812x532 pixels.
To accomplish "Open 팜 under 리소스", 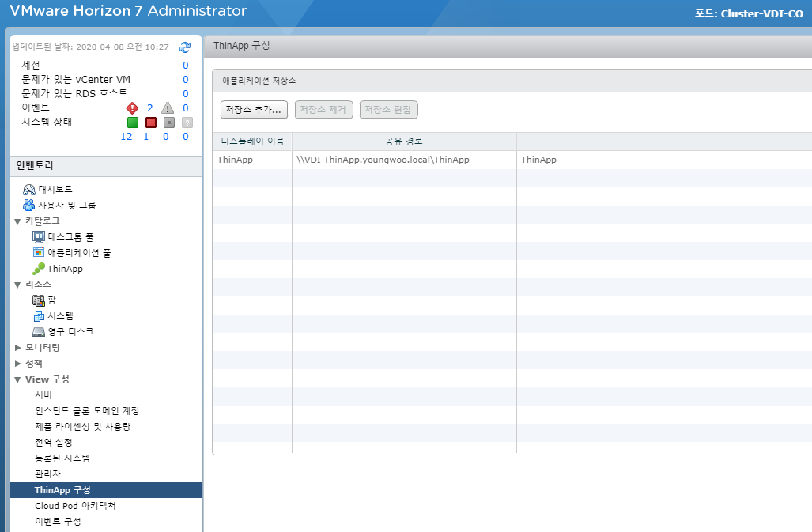I will click(x=51, y=300).
